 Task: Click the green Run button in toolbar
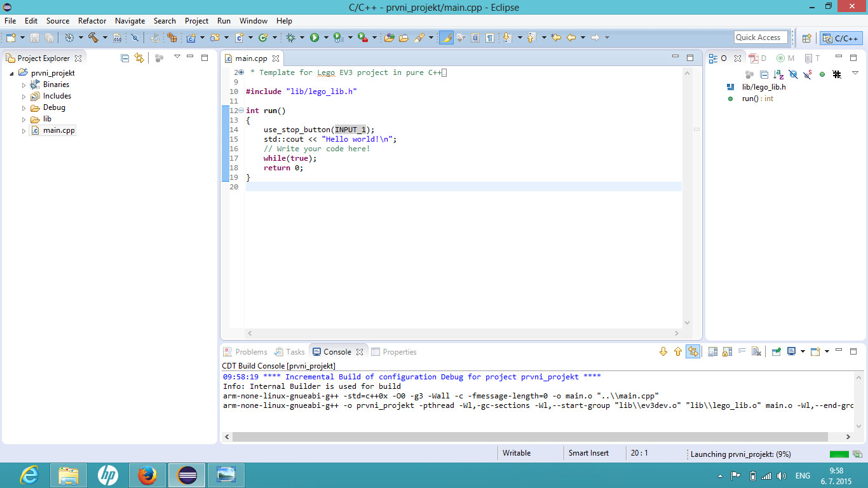[315, 38]
